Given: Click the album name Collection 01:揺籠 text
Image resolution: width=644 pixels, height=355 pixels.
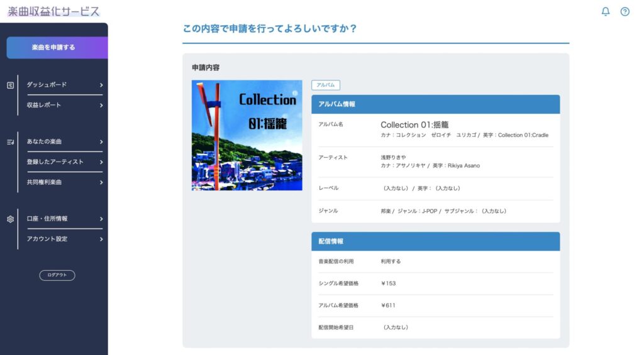Looking at the screenshot, I should pos(414,124).
